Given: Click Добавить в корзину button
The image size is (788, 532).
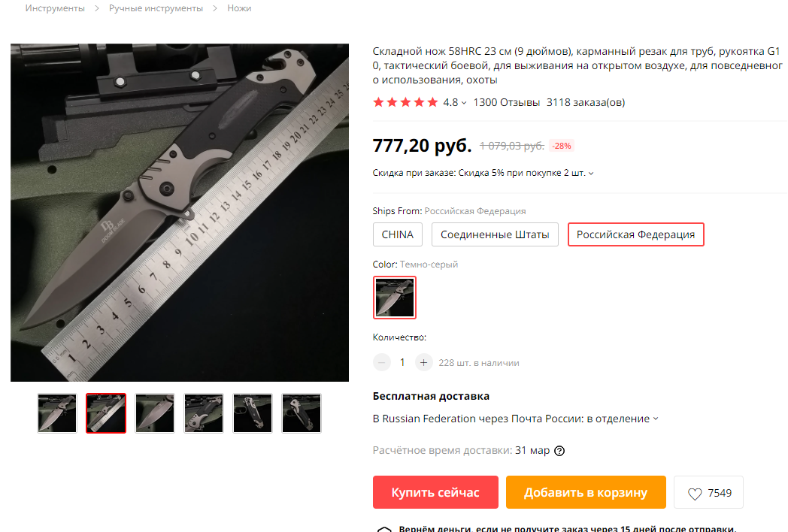Looking at the screenshot, I should point(586,492).
